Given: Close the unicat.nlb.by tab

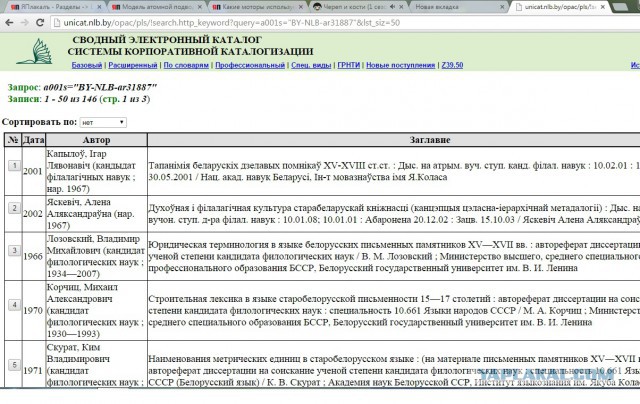Looking at the screenshot, I should (x=602, y=7).
